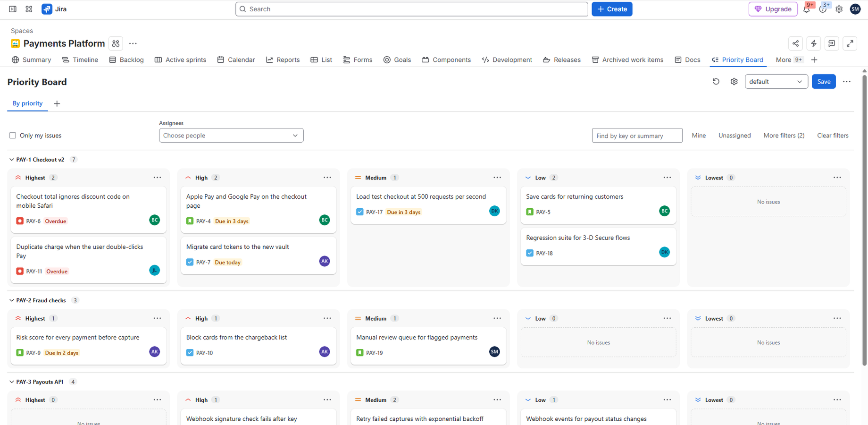The image size is (868, 425).
Task: Switch to the Backlog tab
Action: pyautogui.click(x=126, y=60)
